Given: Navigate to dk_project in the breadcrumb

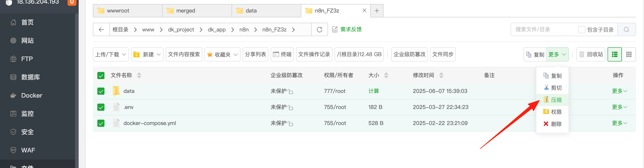Looking at the screenshot, I should click(181, 30).
